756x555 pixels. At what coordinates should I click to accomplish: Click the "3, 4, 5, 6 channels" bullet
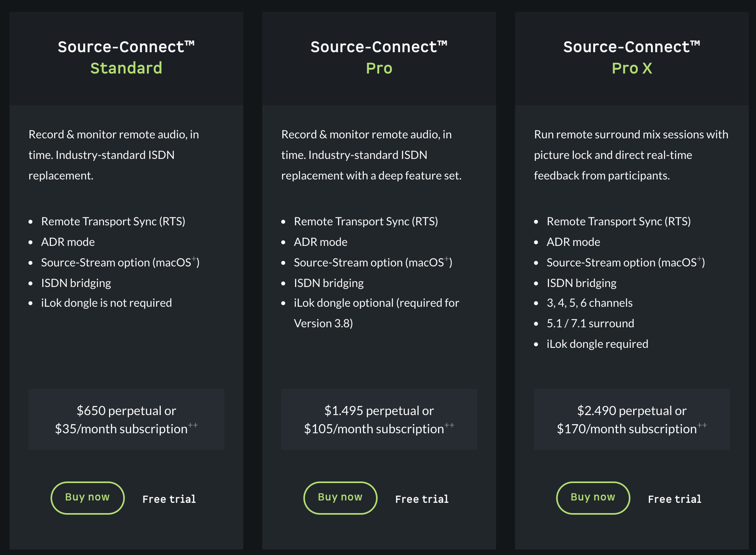point(589,303)
